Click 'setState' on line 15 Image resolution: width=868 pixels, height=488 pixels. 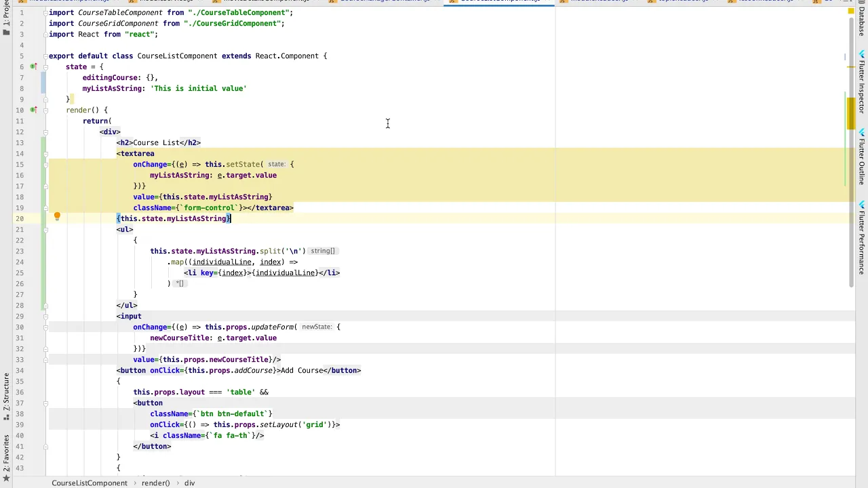pos(243,164)
